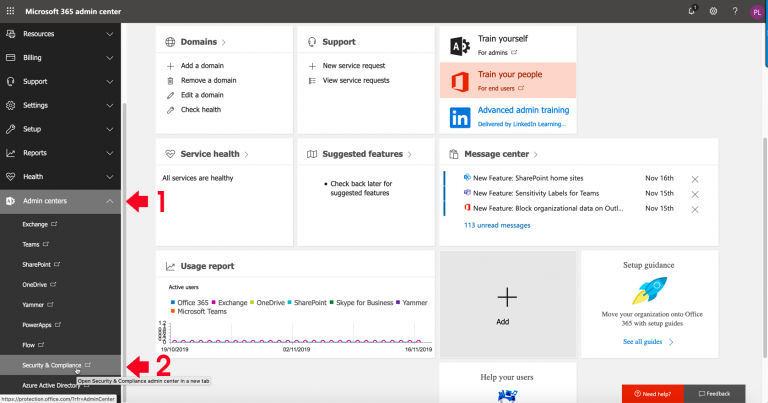The width and height of the screenshot is (768, 403).
Task: Open the PowerApps admin center
Action: [42, 325]
